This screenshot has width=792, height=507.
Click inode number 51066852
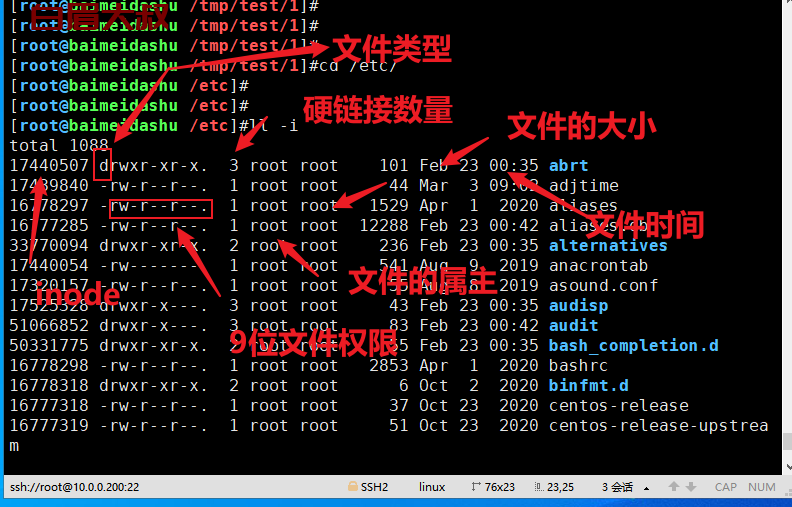point(49,326)
